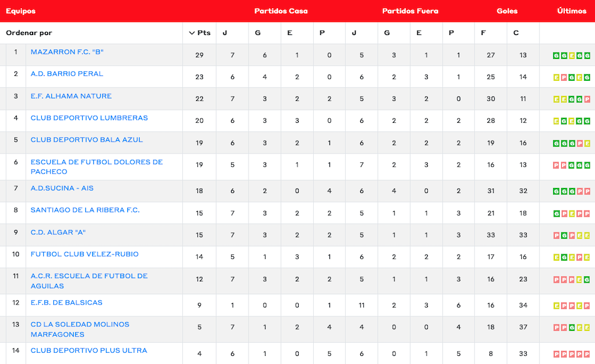This screenshot has width=595, height=364.
Task: Click the win badge in C.D. Algar "A" row
Action: (x=564, y=236)
